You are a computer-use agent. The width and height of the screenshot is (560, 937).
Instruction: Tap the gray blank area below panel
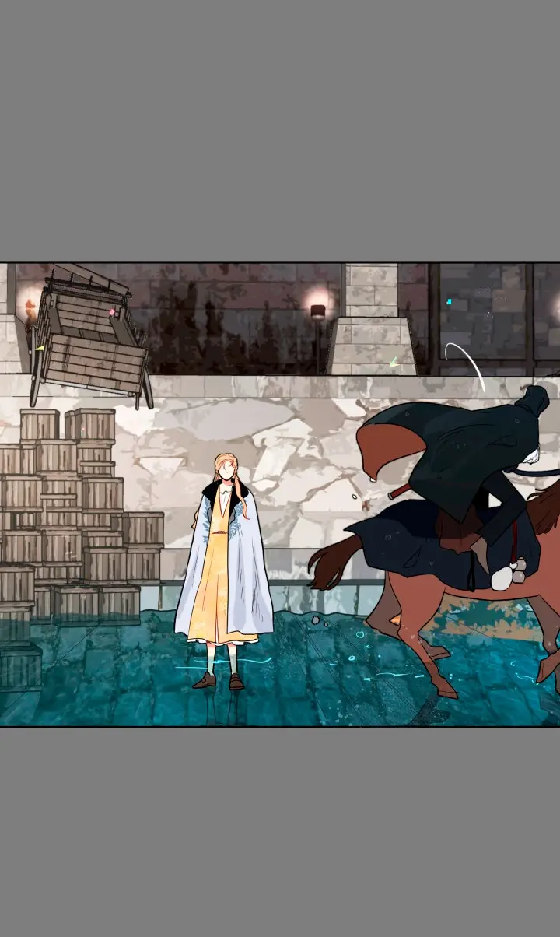[280, 832]
